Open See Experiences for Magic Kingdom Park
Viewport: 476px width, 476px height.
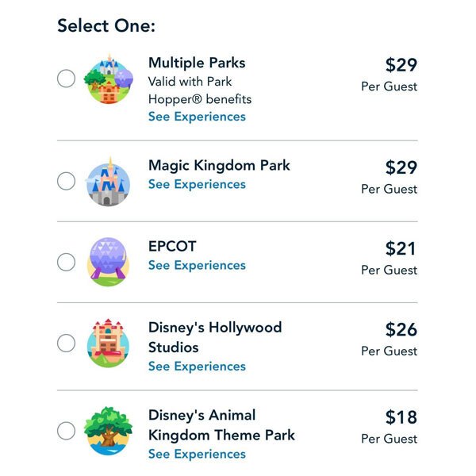click(x=197, y=184)
